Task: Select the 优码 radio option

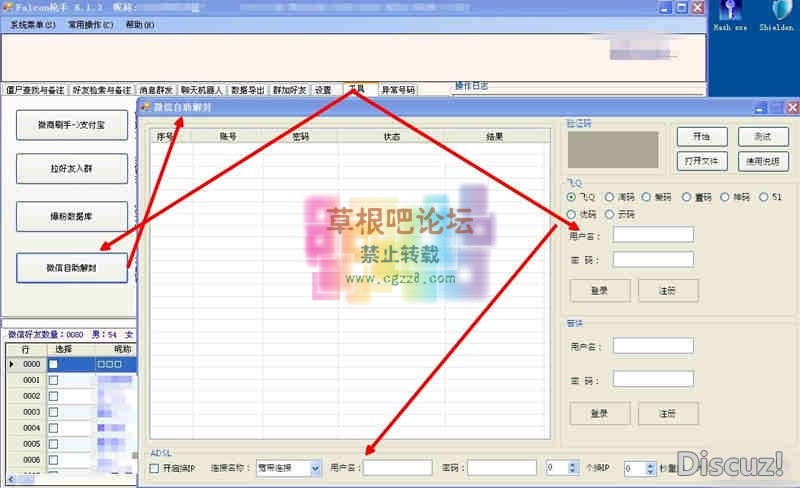Action: tap(571, 214)
